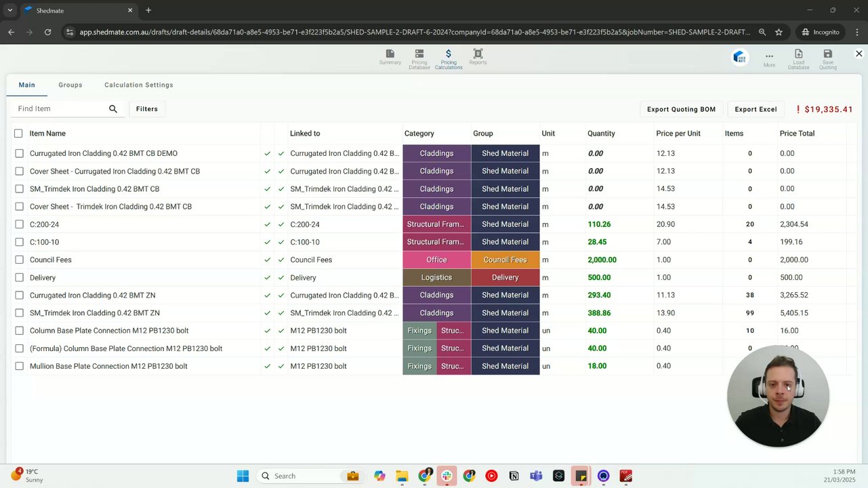Open the Calculation Settings tab
The height and width of the screenshot is (488, 868).
[x=139, y=85]
